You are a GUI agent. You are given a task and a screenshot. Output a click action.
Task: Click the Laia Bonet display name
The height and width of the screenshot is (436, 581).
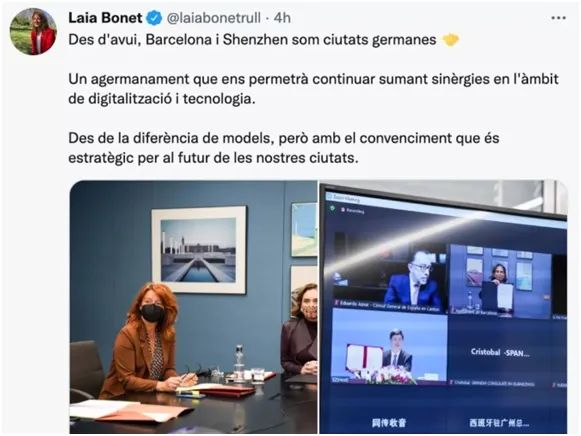tap(105, 18)
